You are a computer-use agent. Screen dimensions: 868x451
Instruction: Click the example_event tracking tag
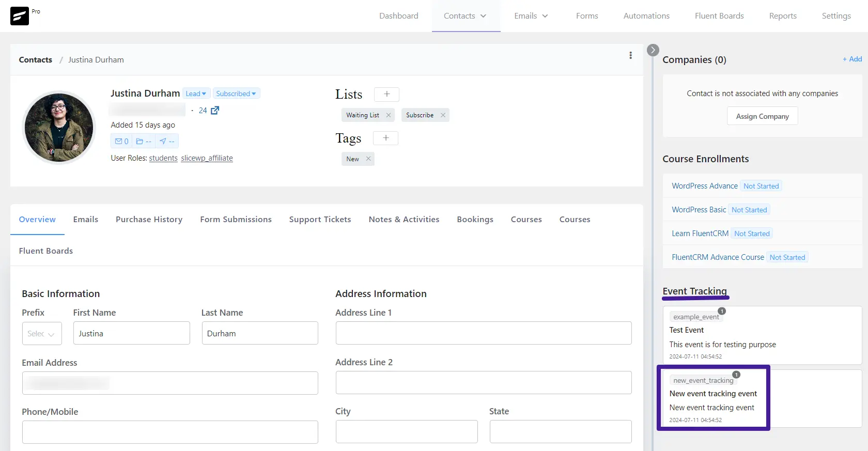click(696, 317)
